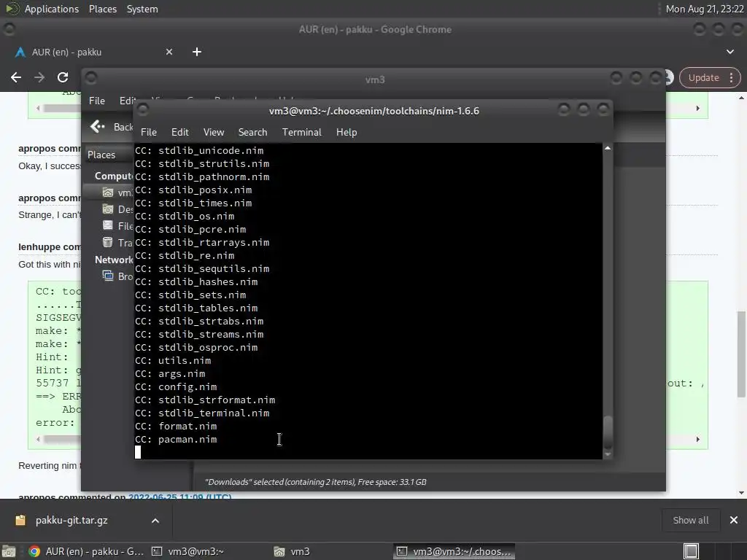Viewport: 747px width, 560px height.
Task: Reload the page in Chrome
Action: pos(63,77)
